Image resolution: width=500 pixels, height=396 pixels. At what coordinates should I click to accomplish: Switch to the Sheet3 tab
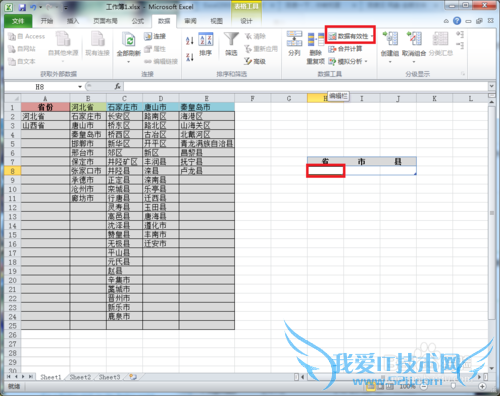click(109, 377)
